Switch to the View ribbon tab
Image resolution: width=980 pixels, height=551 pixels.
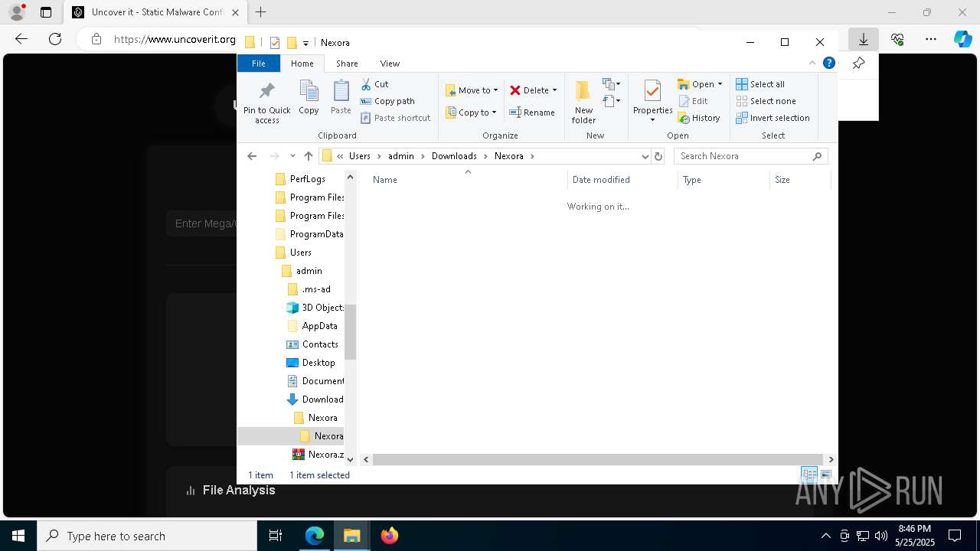390,64
